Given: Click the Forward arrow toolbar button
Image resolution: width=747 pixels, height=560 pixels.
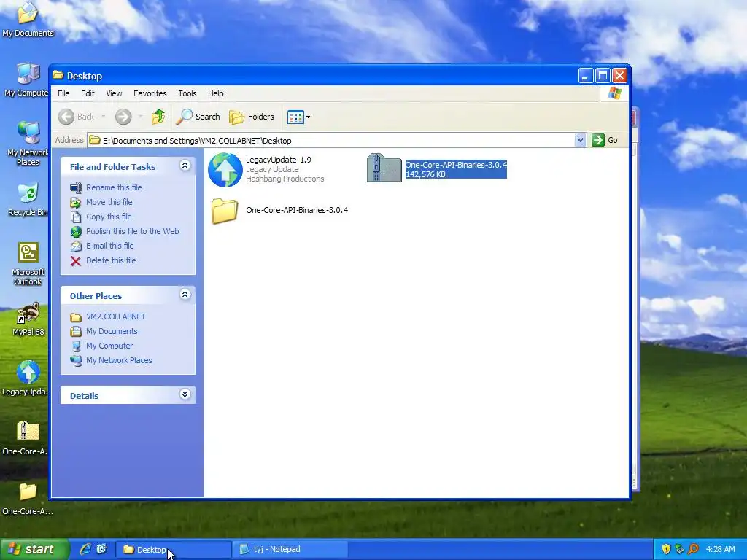Looking at the screenshot, I should click(123, 117).
